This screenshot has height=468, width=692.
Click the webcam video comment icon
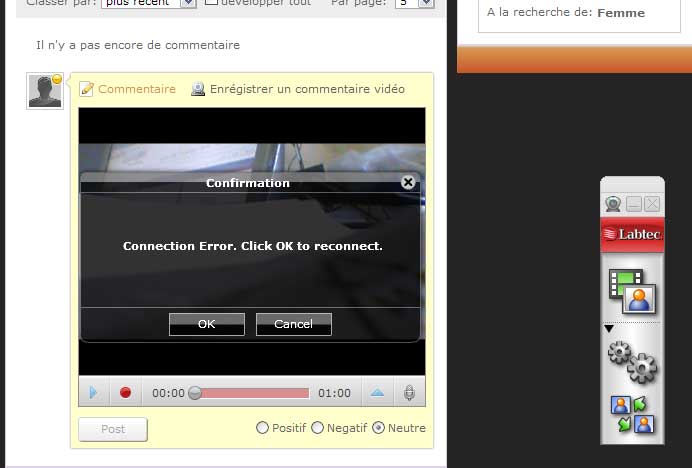tap(198, 89)
